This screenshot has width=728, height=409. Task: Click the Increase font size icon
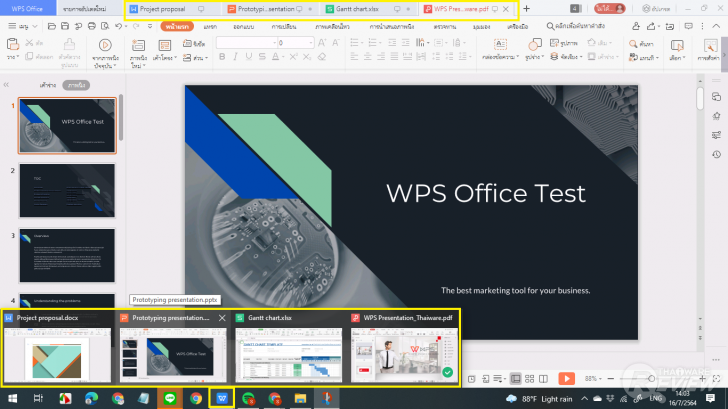point(322,43)
